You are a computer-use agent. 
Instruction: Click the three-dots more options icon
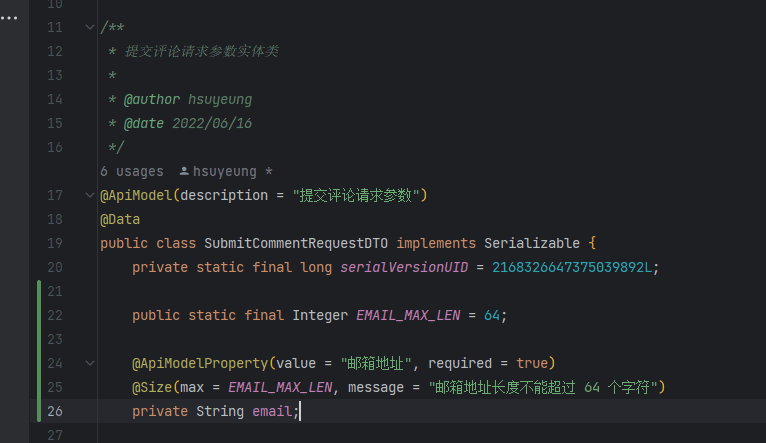pyautogui.click(x=8, y=18)
